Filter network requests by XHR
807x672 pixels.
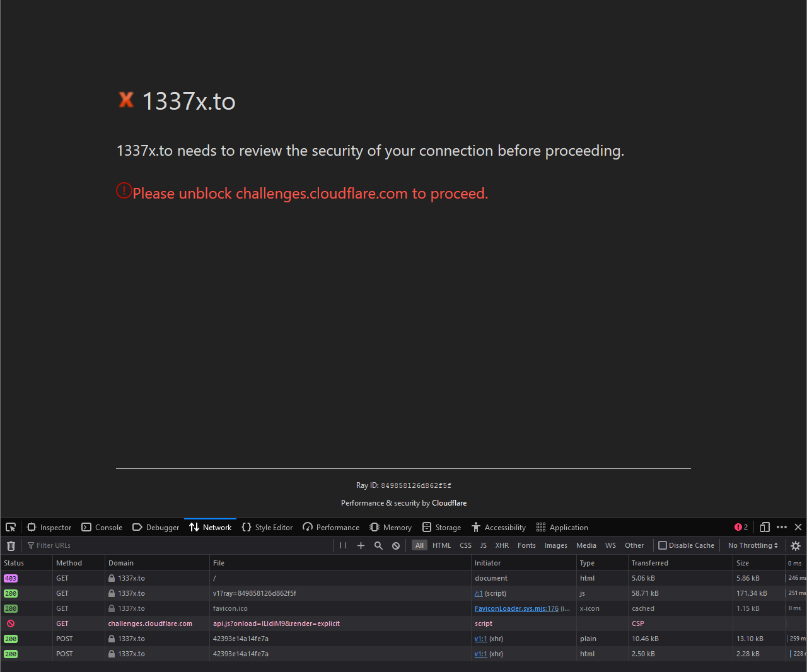tap(502, 545)
